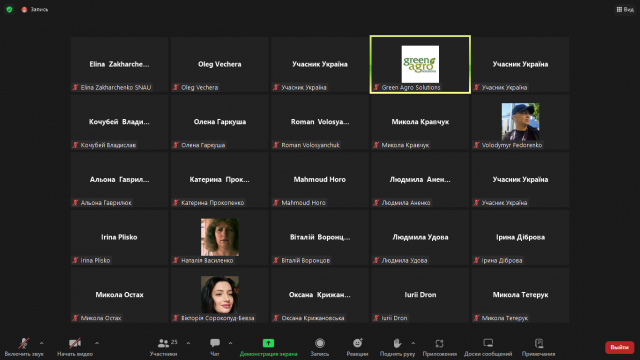The width and height of the screenshot is (640, 360).
Task: Expand the chat options arrow
Action: (x=230, y=343)
